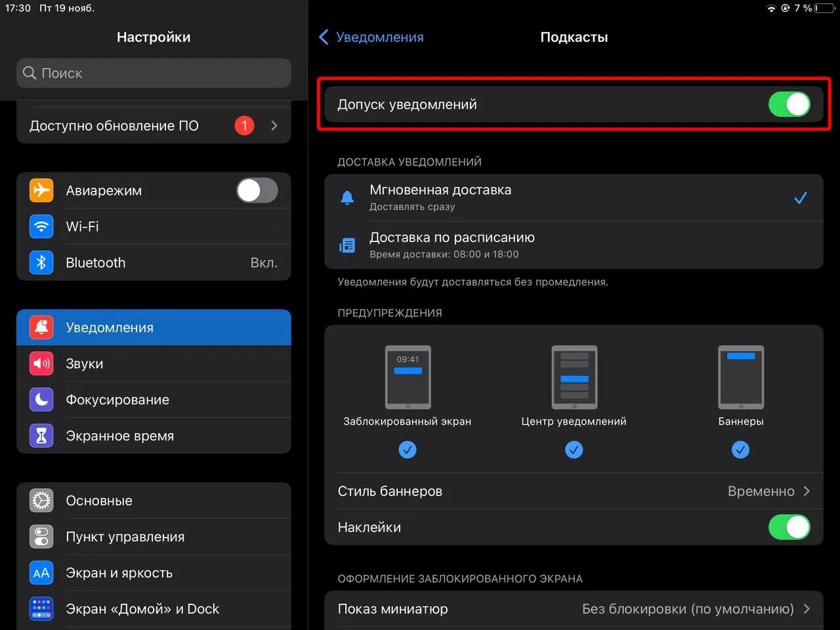Tap the red software update badge
Image resolution: width=840 pixels, height=630 pixels.
coord(244,125)
